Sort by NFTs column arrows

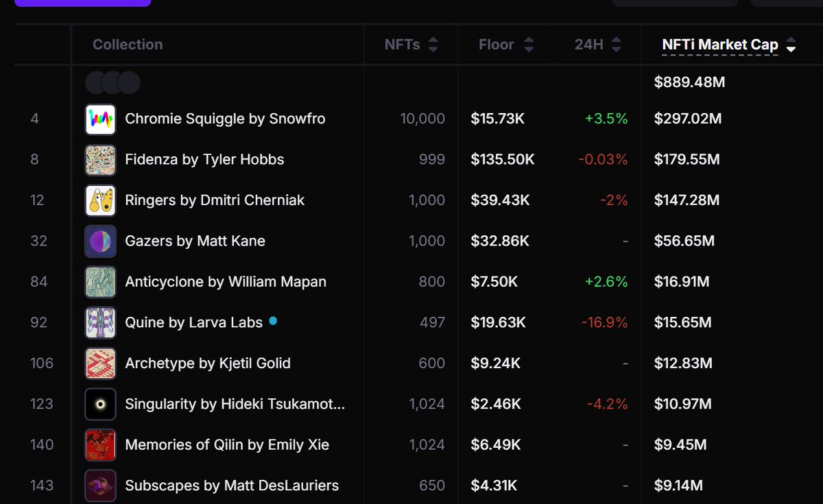[433, 45]
